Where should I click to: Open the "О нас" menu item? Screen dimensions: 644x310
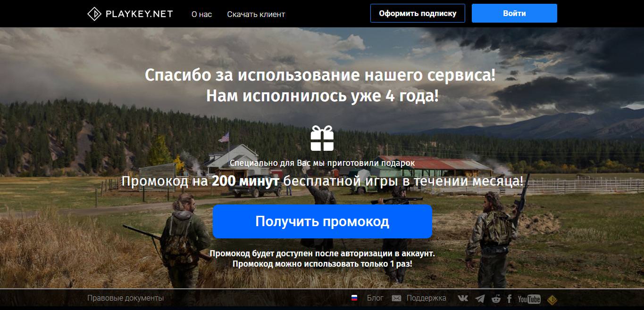(x=201, y=14)
